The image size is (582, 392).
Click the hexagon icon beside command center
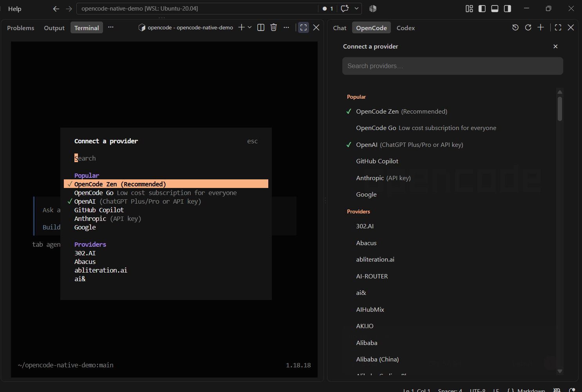pyautogui.click(x=373, y=9)
